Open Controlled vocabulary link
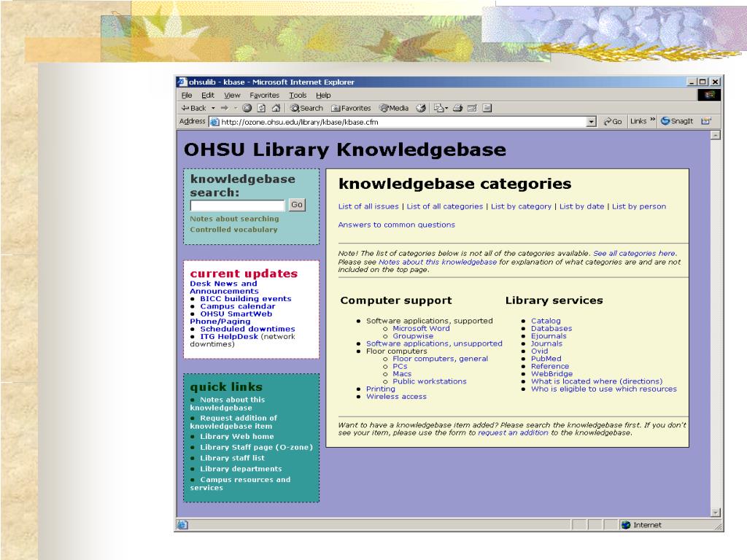Screen dimensions: 747x560 [x=233, y=229]
